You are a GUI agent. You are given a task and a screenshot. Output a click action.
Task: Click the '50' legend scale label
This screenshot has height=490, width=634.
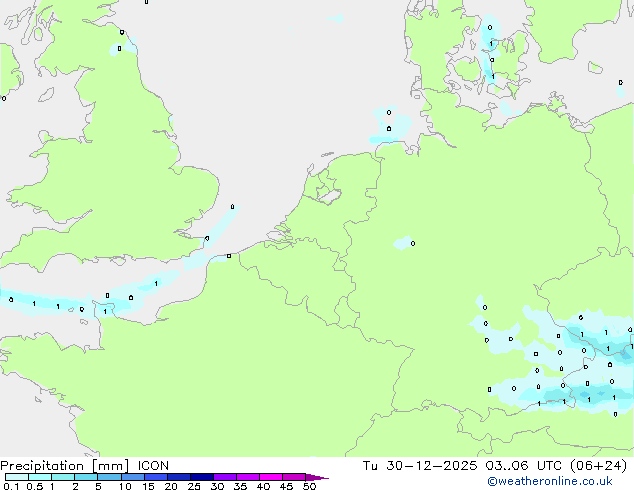click(309, 486)
